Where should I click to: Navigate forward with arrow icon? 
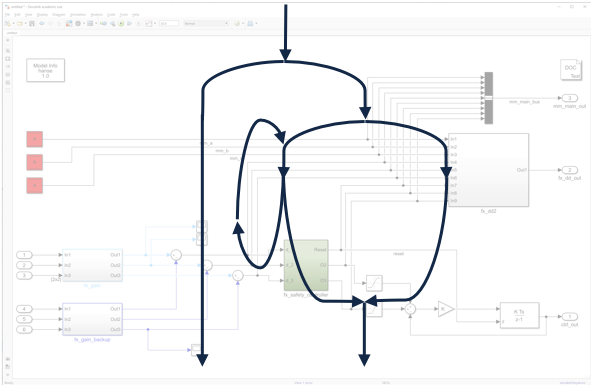point(50,23)
